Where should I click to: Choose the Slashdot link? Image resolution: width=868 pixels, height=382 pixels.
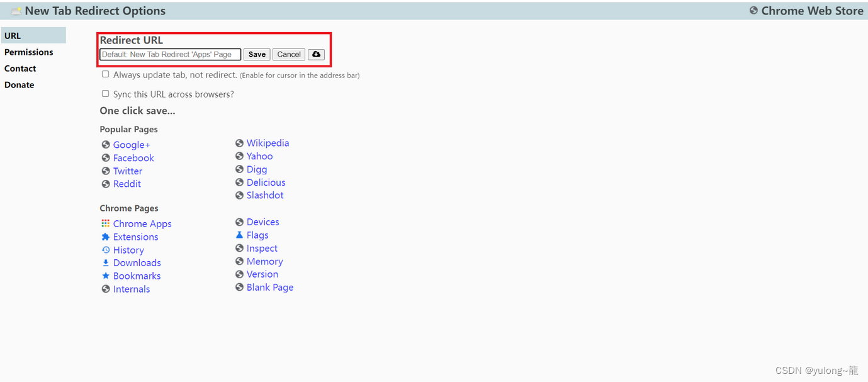click(x=265, y=195)
